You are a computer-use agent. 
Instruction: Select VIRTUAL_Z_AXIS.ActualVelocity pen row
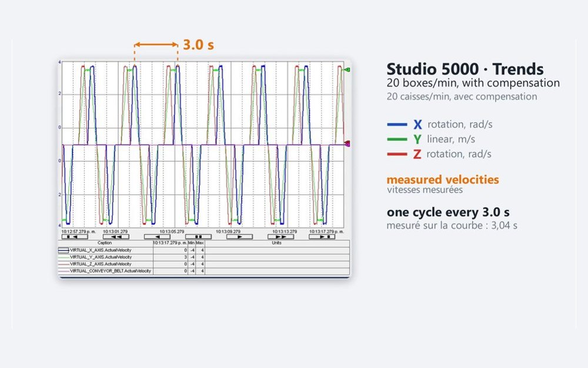[x=204, y=264]
